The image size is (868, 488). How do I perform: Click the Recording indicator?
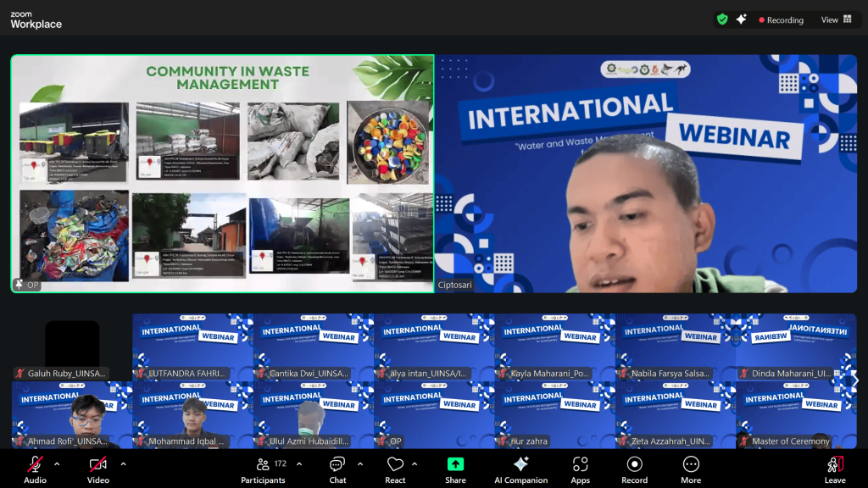[781, 19]
